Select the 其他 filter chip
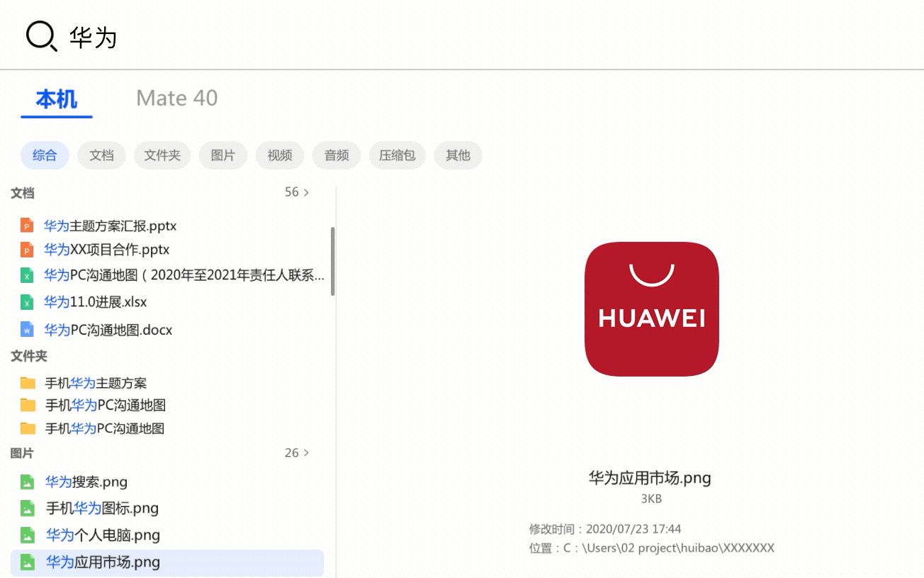This screenshot has width=924, height=578. (458, 155)
